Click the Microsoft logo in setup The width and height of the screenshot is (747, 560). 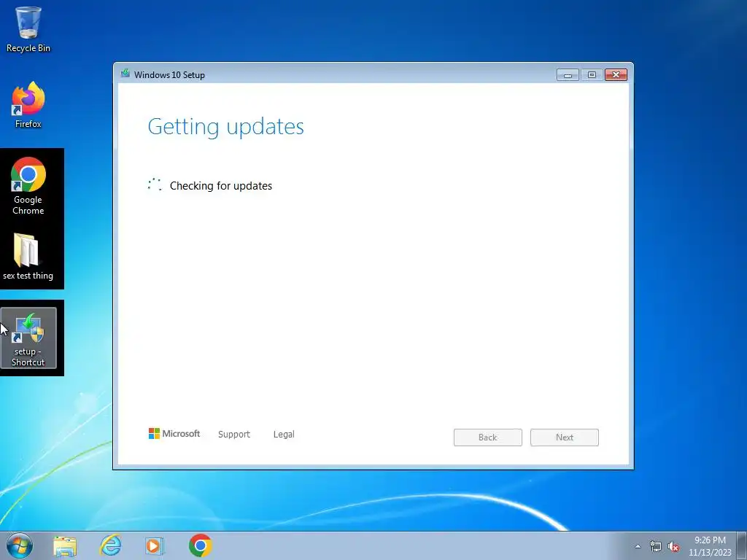point(174,433)
